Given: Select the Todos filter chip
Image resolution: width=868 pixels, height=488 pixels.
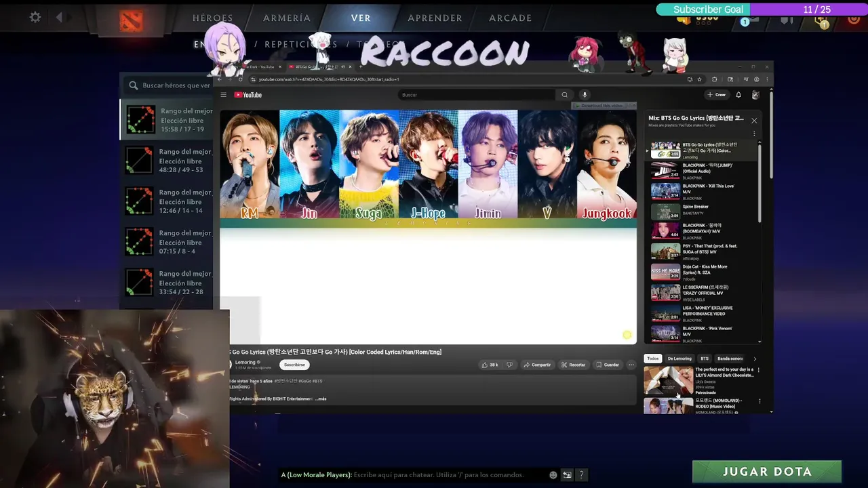Looking at the screenshot, I should pos(652,359).
